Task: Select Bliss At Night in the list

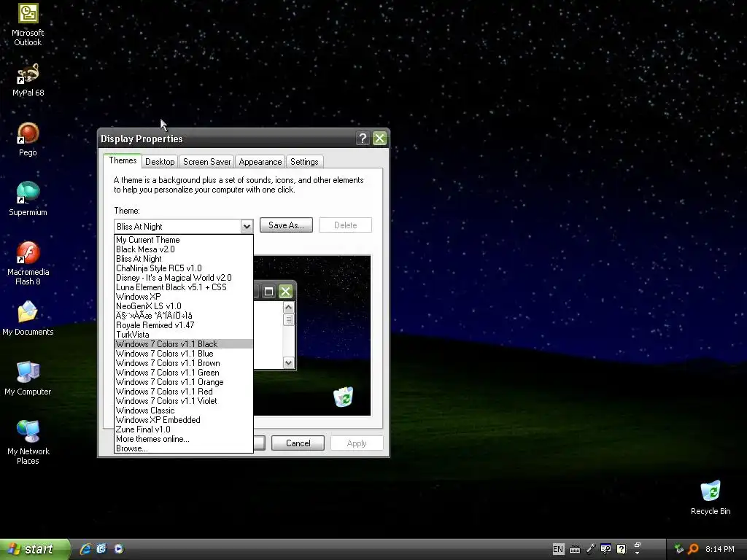Action: (x=183, y=259)
